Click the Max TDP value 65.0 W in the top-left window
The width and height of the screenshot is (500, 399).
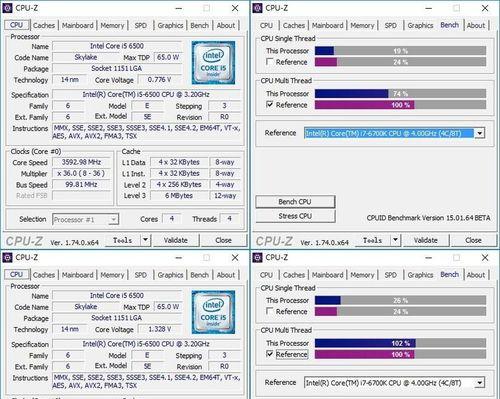click(168, 57)
